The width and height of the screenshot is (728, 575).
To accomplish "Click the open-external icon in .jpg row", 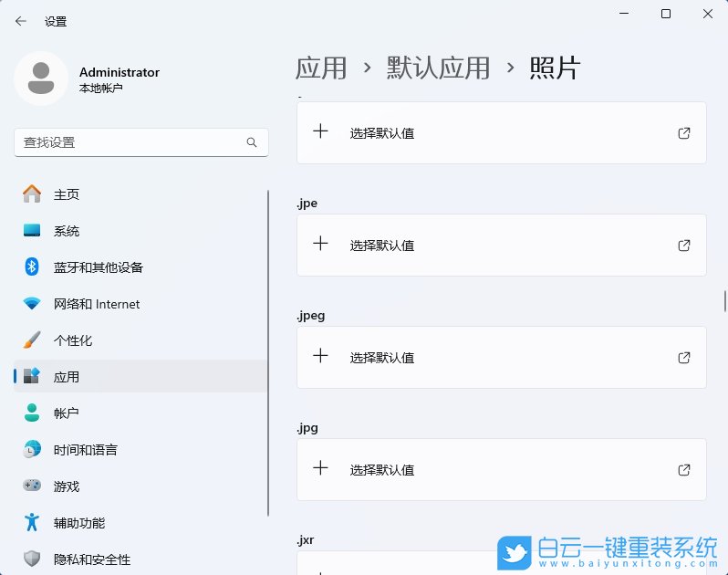I will click(x=684, y=470).
